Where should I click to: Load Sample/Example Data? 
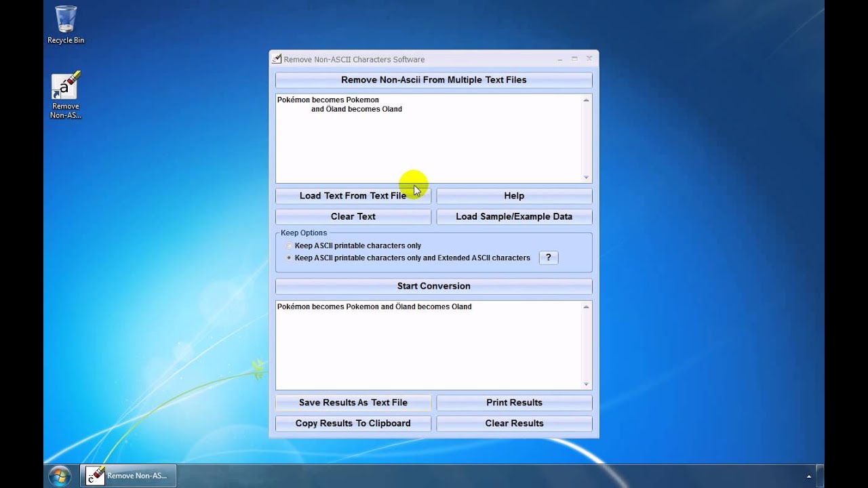pyautogui.click(x=514, y=217)
